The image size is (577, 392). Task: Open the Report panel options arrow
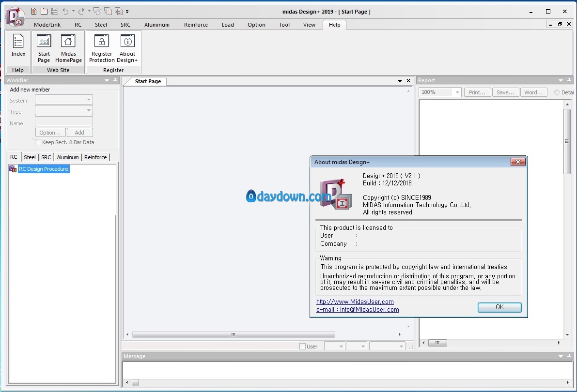(x=561, y=80)
